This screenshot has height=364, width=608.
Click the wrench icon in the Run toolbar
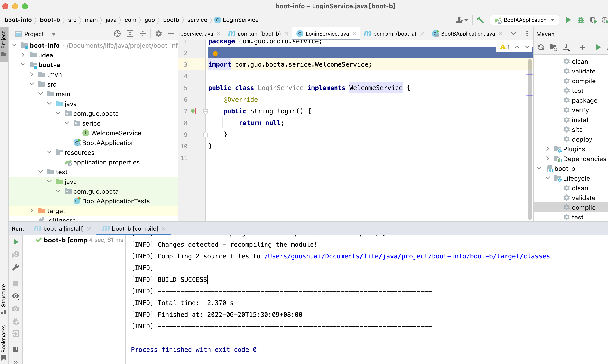tap(16, 267)
